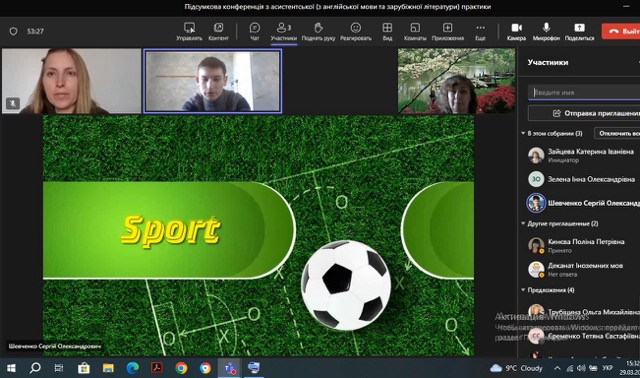Collapse the 'В этом собрании (3)' section
This screenshot has height=378, width=640.
click(523, 133)
